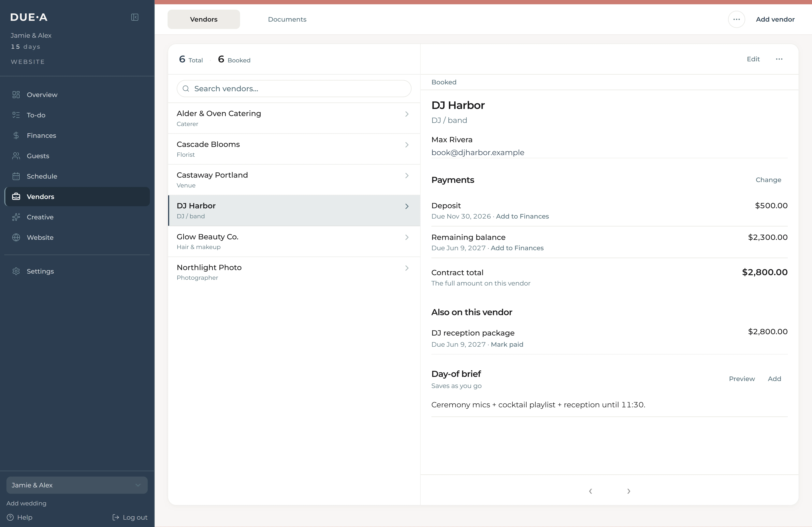The width and height of the screenshot is (812, 527).
Task: Select the Glow Beauty Co. vendor name
Action: click(x=207, y=237)
